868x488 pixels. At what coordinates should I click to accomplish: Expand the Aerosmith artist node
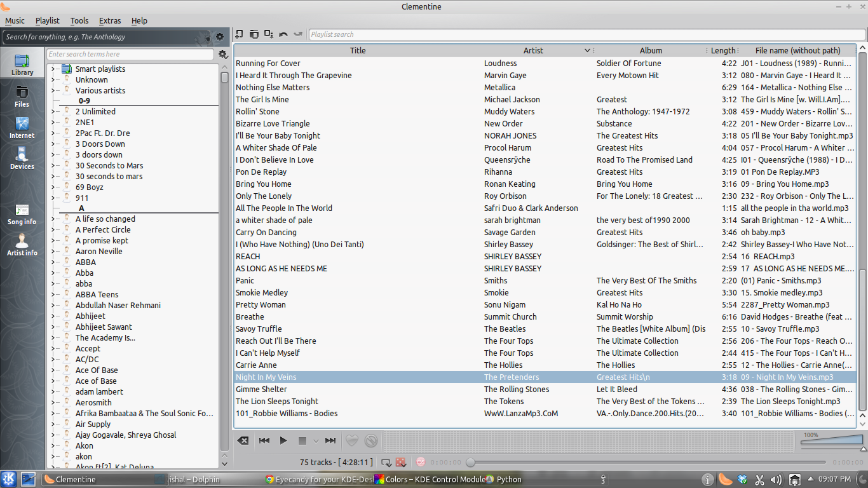point(53,402)
